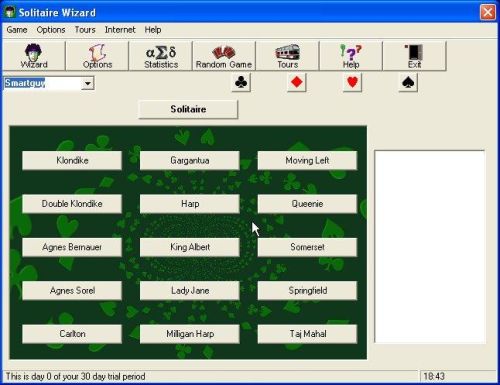Choose Agnes Bernauer

[x=72, y=247]
